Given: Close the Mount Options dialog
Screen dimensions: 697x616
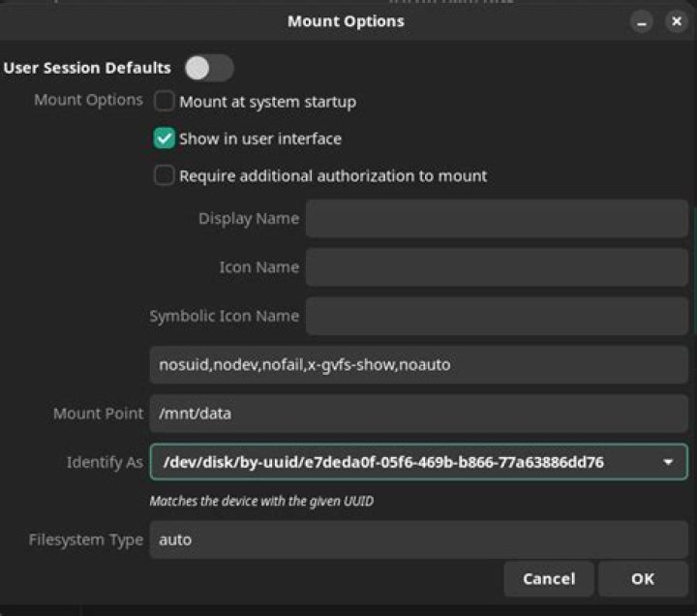Looking at the screenshot, I should click(x=677, y=21).
